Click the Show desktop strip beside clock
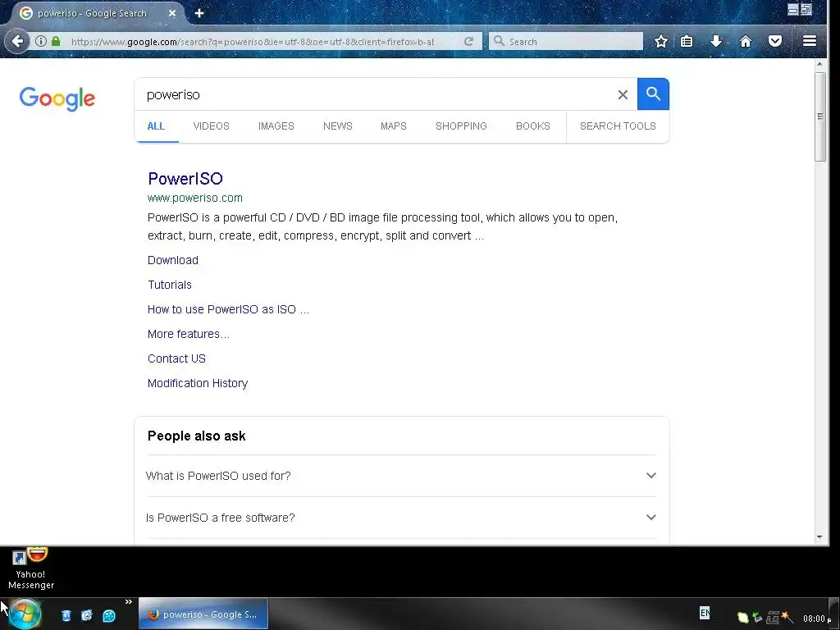The width and height of the screenshot is (840, 630). pos(834,614)
